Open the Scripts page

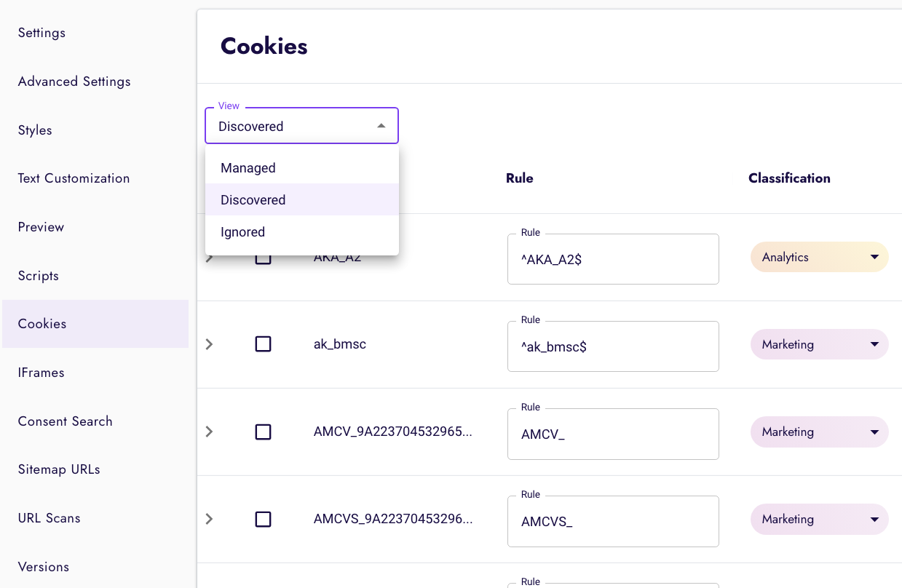38,275
